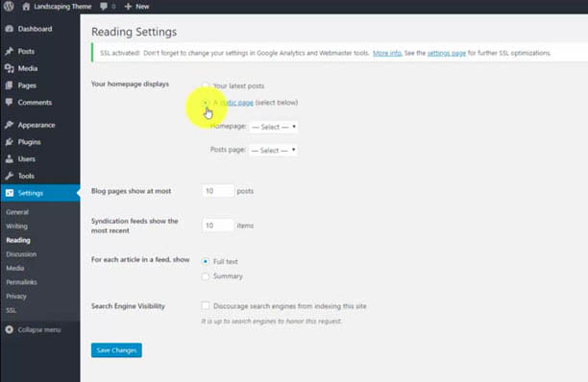Click the Landscaping Theme site name
Image resolution: width=588 pixels, height=382 pixels.
coord(62,7)
